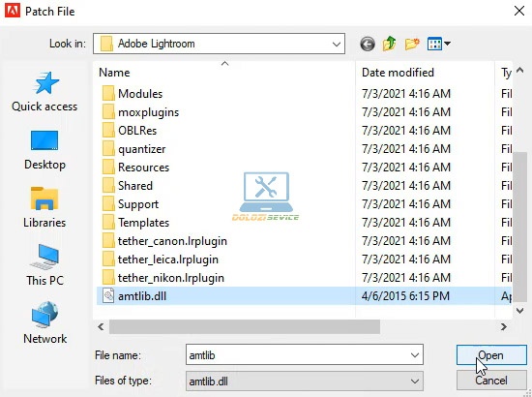Click the 'OBLRes' folder name
The width and height of the screenshot is (532, 397).
coord(137,131)
